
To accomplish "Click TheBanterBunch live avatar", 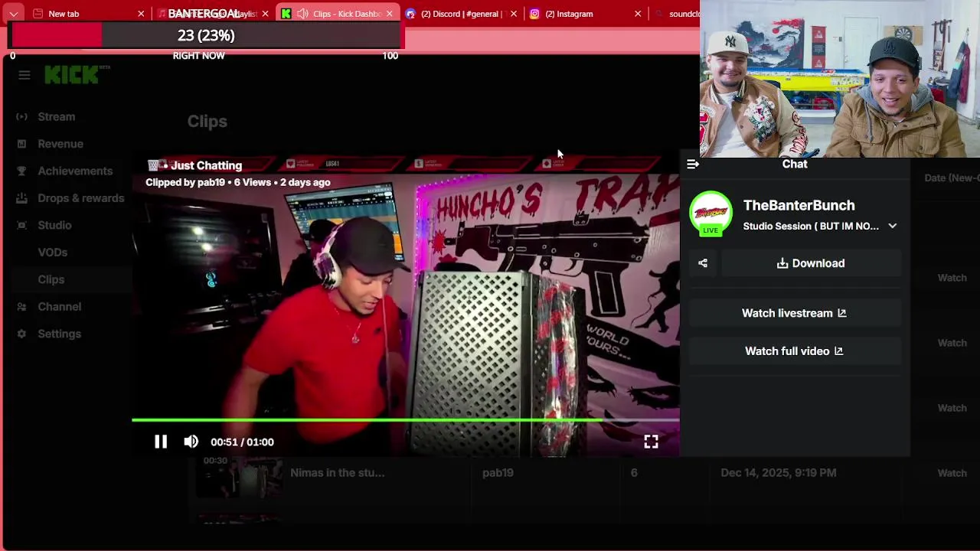I will click(710, 214).
